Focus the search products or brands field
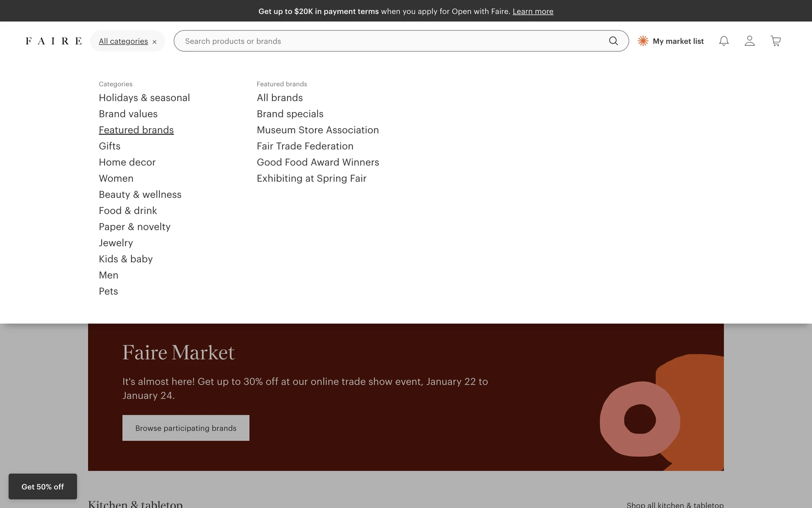The height and width of the screenshot is (508, 812). click(389, 41)
